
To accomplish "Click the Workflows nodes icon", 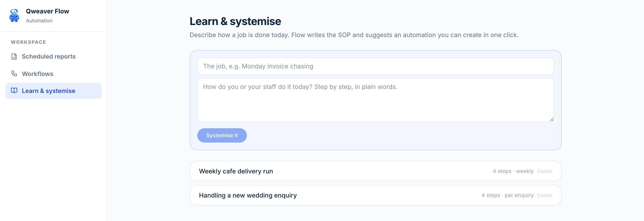I will click(x=14, y=74).
